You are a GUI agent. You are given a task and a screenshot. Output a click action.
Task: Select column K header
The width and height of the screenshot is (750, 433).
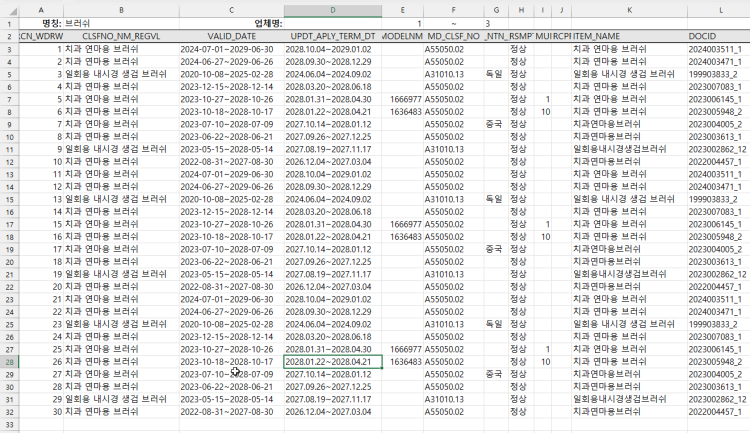pyautogui.click(x=629, y=10)
